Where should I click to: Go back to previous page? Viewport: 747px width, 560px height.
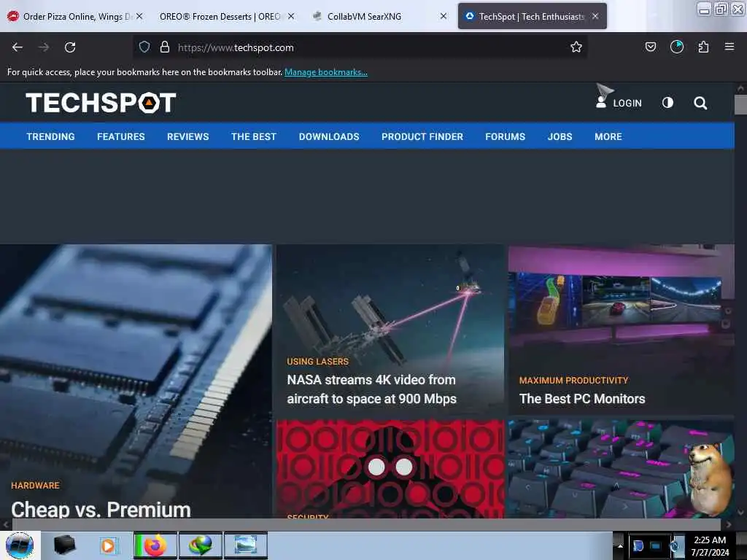tap(18, 47)
